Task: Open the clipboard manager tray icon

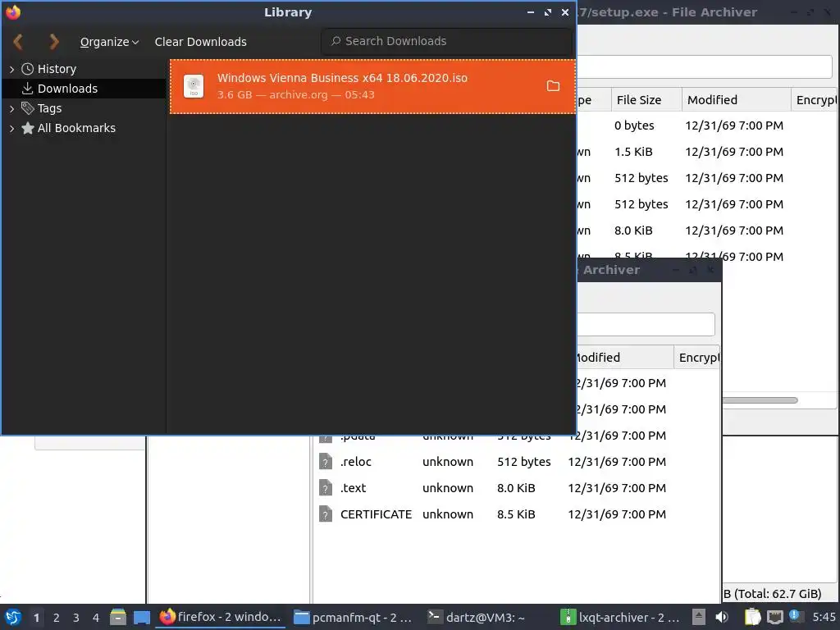Action: pyautogui.click(x=752, y=617)
